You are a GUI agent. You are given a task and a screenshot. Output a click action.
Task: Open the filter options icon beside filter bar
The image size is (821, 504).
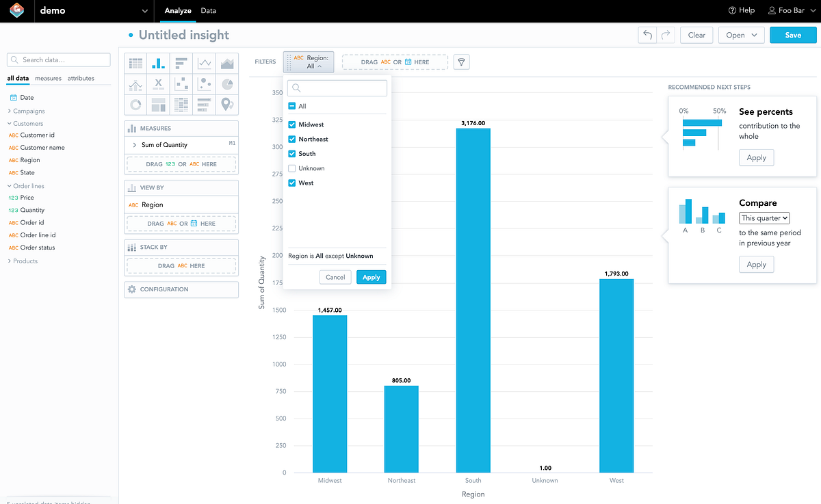pyautogui.click(x=461, y=62)
